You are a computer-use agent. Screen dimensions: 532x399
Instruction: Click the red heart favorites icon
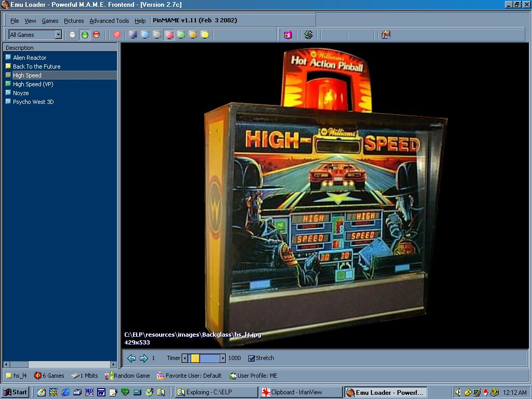tap(117, 35)
